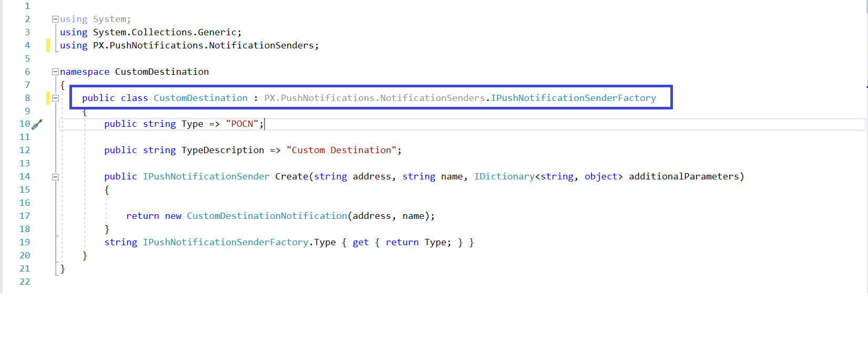
Task: Collapse the using directives block
Action: [55, 19]
